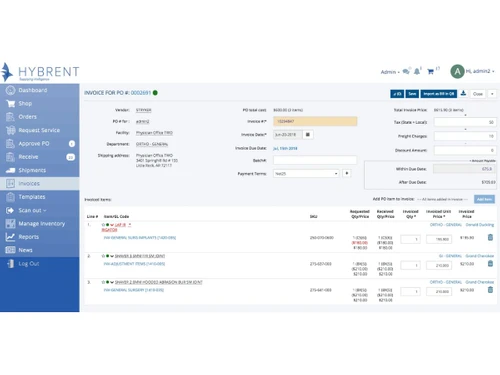Open the Shop cart sidebar icon
Screen dimensions: 500x375
click(10, 104)
